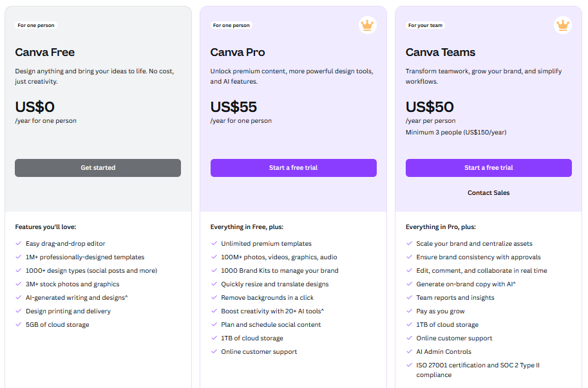Viewport: 588px width, 388px height.
Task: Click checkmark next to AI Admin Controls
Action: pos(409,351)
